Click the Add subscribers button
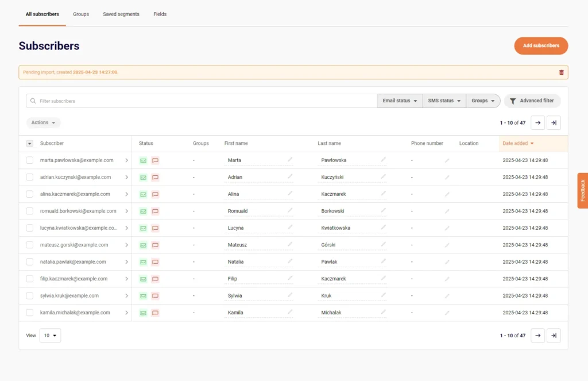Image resolution: width=588 pixels, height=381 pixels. coord(541,46)
